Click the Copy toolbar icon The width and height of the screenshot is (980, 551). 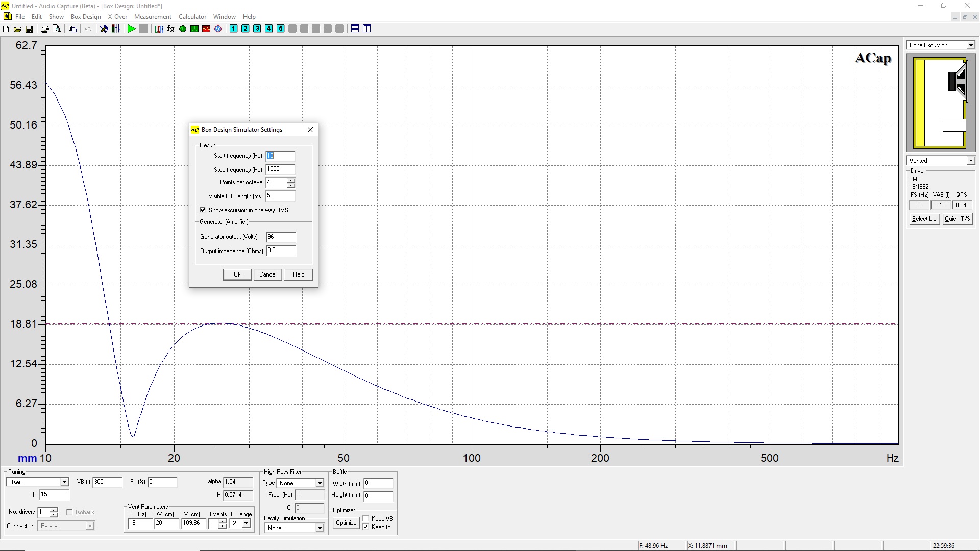coord(72,29)
